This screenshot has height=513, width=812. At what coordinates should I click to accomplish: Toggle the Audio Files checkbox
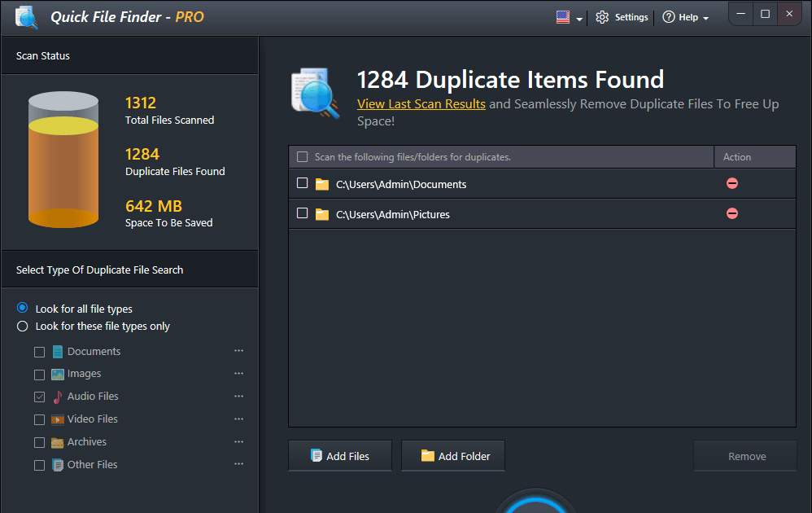click(39, 397)
